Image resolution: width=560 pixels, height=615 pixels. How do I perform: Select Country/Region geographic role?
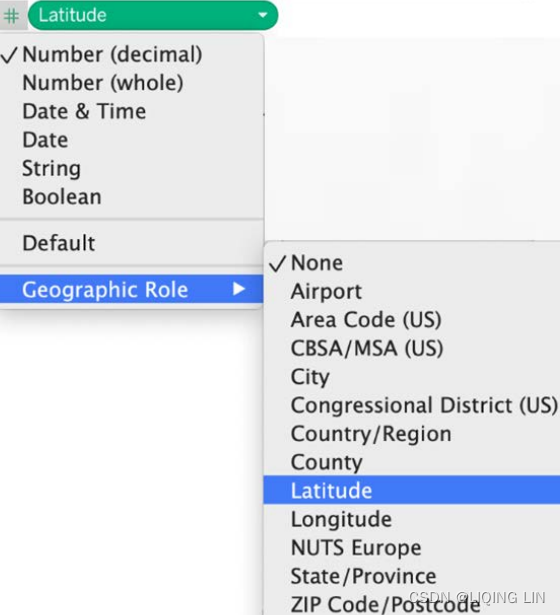(x=412, y=434)
